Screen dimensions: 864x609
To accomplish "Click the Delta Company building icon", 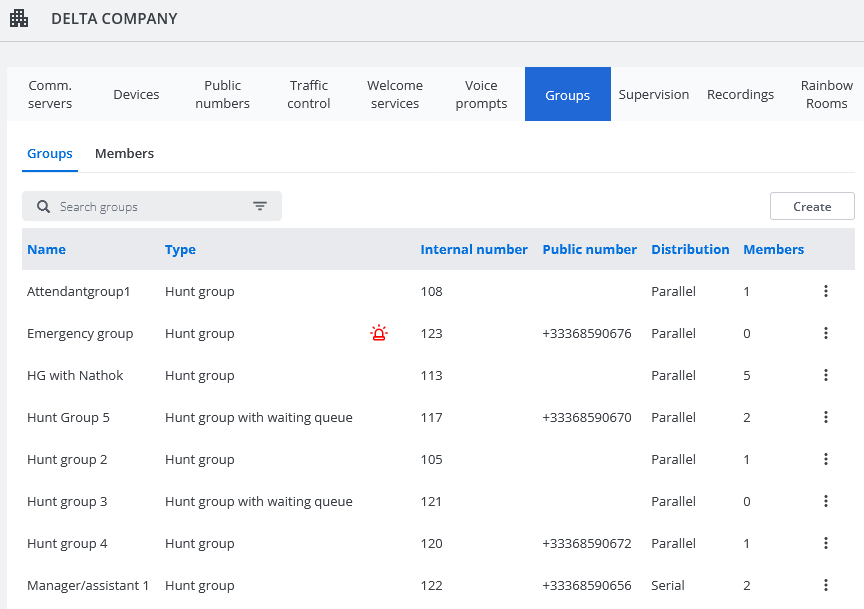I will pyautogui.click(x=19, y=18).
